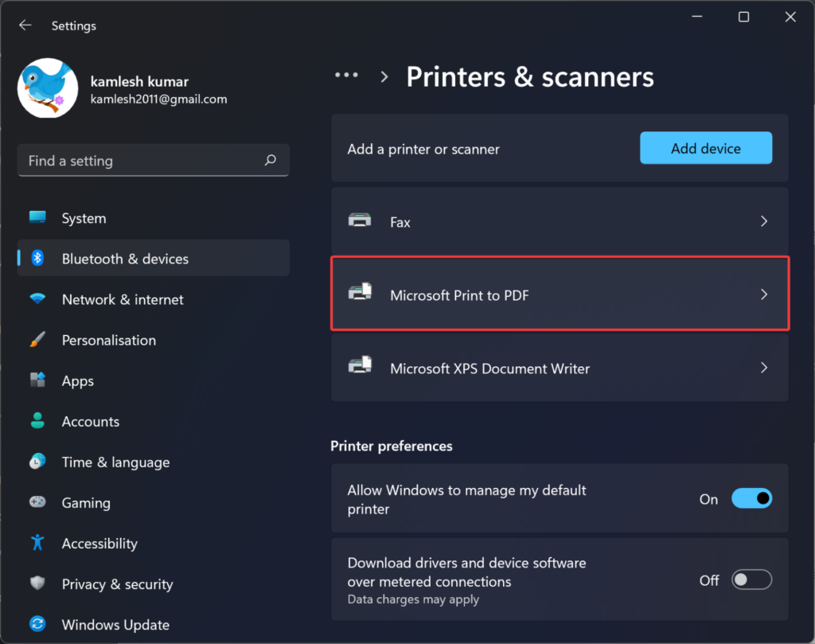Click the Gaming controller icon
This screenshot has width=815, height=644.
(x=37, y=502)
